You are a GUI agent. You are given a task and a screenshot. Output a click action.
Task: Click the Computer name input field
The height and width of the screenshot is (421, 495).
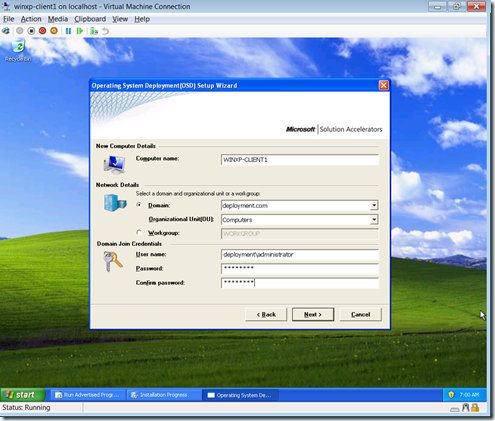tap(300, 160)
